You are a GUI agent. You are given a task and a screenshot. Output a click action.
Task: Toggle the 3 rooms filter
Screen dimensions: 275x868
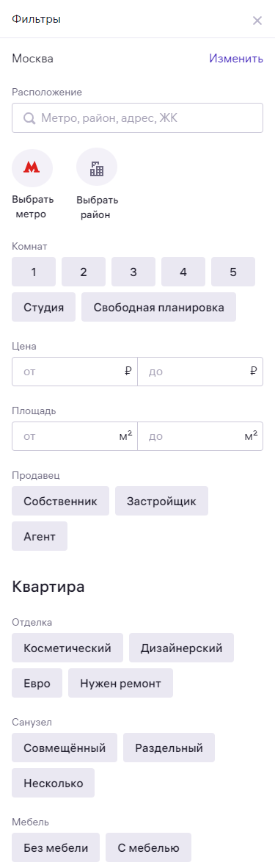(x=133, y=272)
